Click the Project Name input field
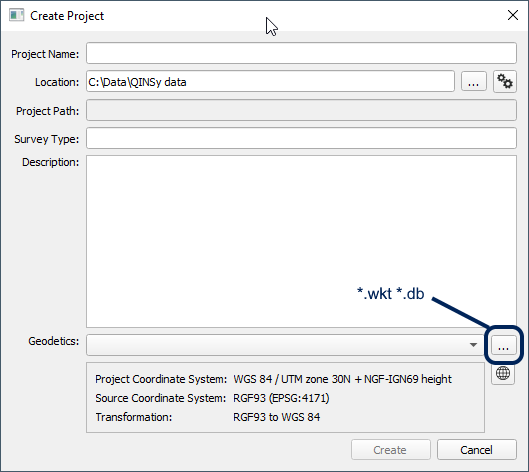This screenshot has width=529, height=472. coord(301,53)
